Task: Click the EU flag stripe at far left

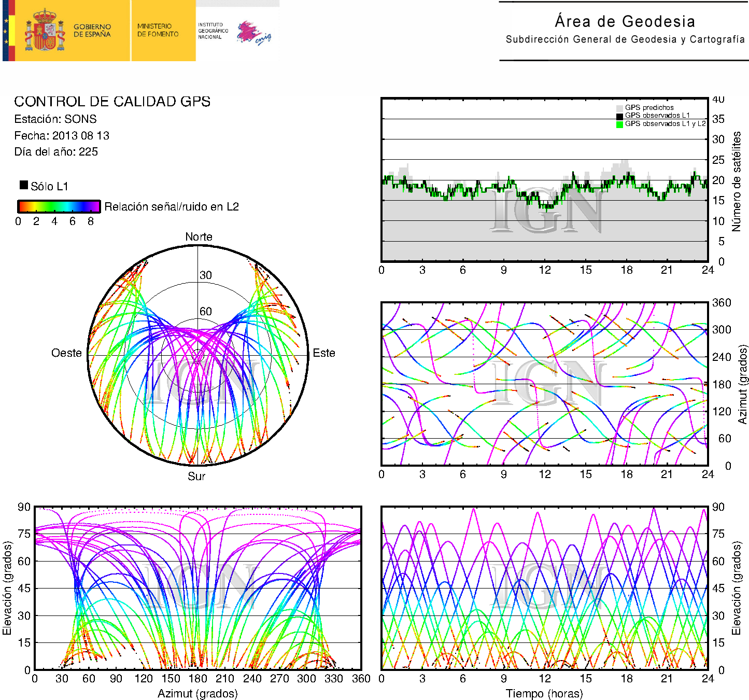Action: [x=7, y=31]
